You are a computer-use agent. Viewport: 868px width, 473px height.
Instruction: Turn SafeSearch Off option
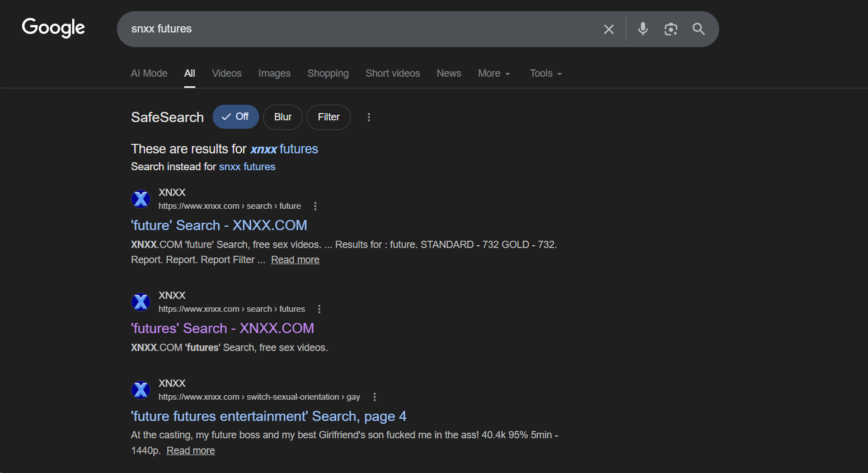pos(236,117)
